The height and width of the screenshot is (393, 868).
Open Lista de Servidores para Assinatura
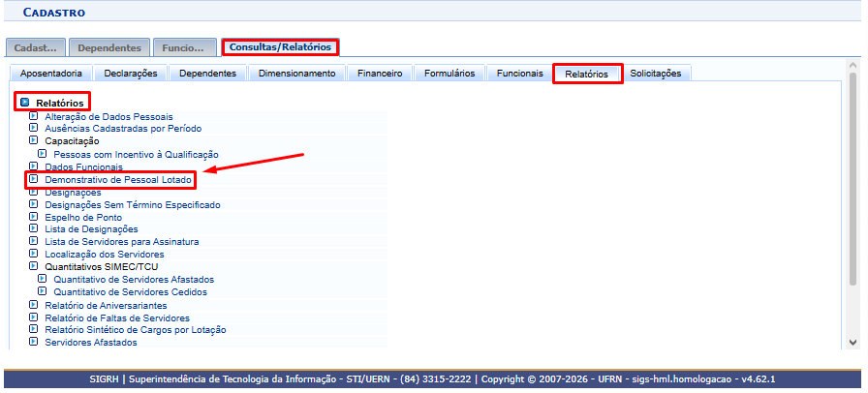pyautogui.click(x=122, y=242)
